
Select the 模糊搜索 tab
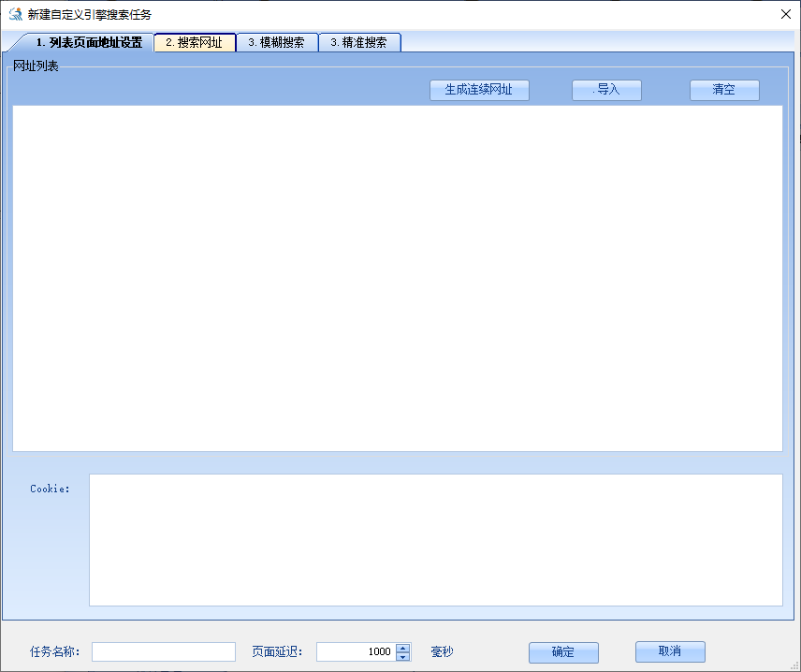(276, 43)
